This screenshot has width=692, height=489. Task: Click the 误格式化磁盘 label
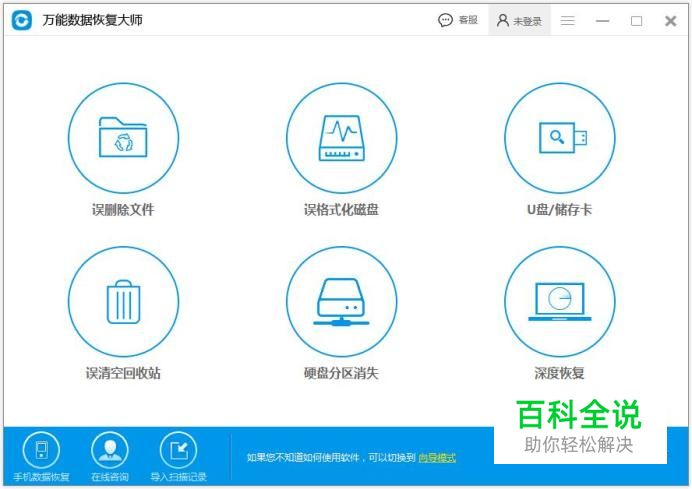click(341, 210)
